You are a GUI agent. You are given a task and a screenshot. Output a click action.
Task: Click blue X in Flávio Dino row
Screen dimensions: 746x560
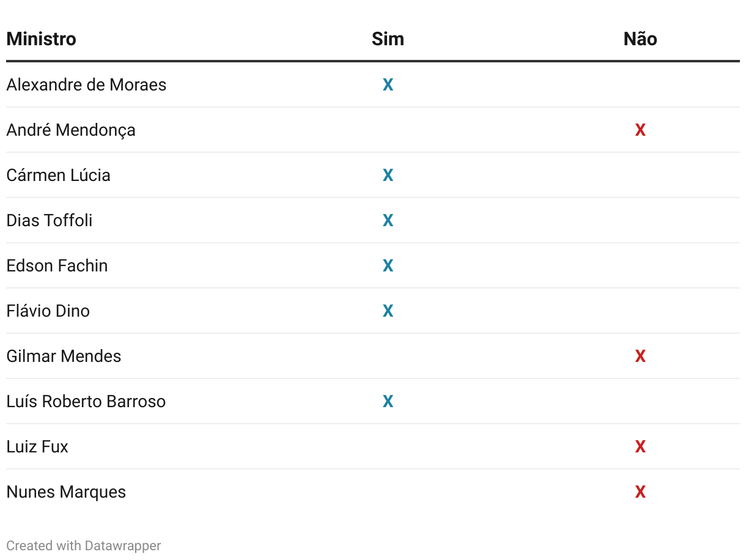point(388,311)
